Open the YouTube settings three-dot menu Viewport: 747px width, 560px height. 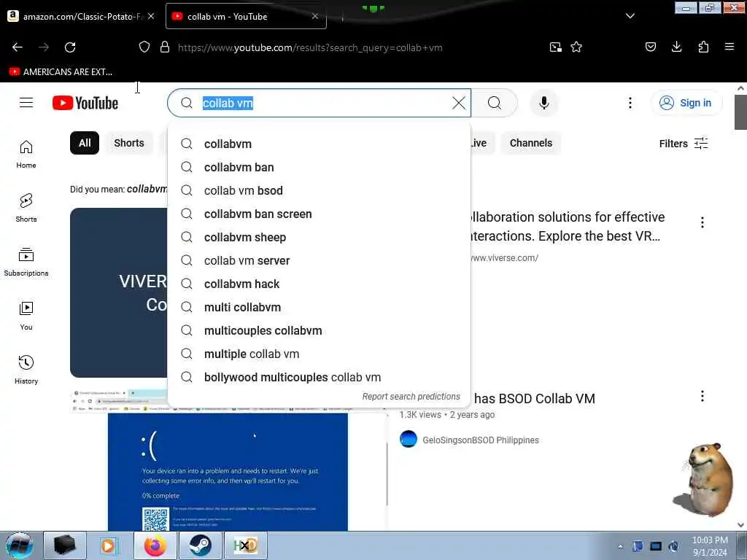pos(630,103)
